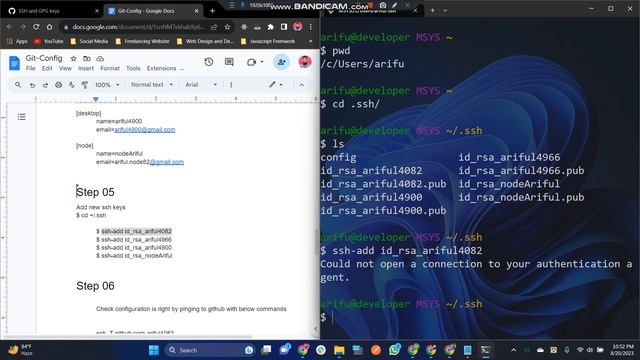Open the Extensions menu in Docs
The image size is (640, 360).
tap(162, 69)
